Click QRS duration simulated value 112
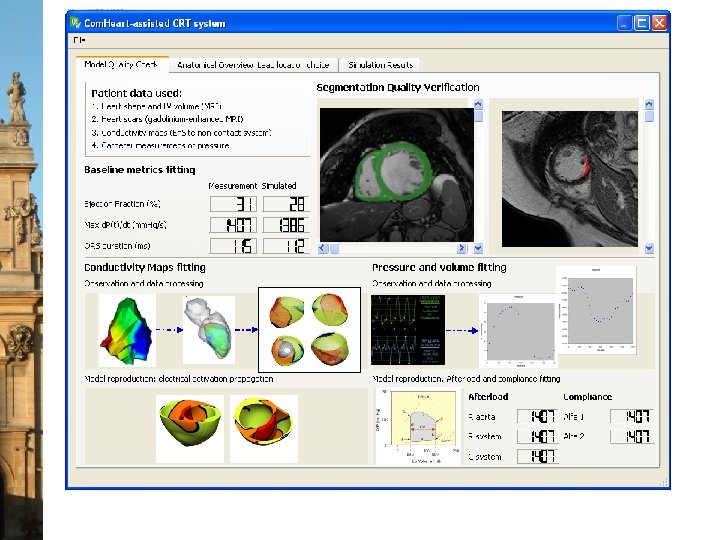The image size is (720, 540). click(x=286, y=246)
